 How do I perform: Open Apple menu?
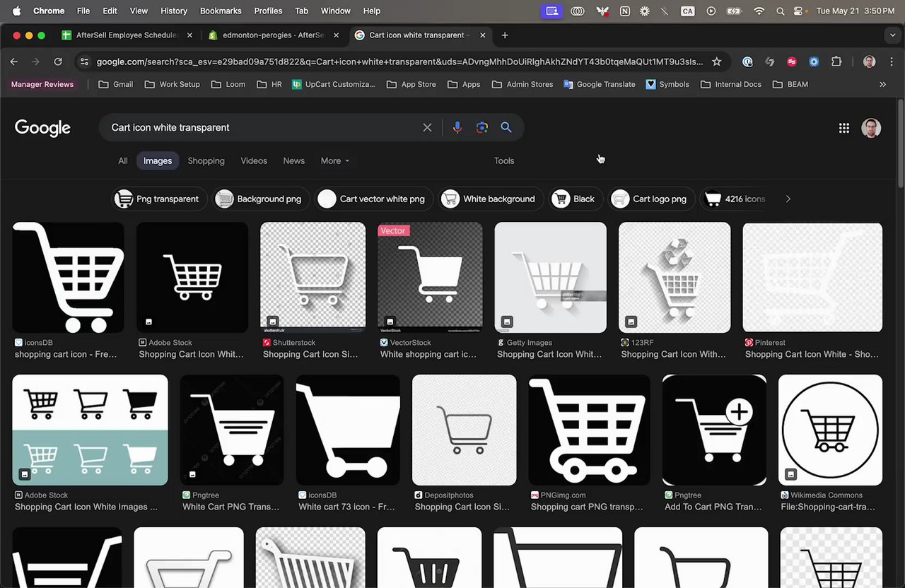pyautogui.click(x=17, y=11)
